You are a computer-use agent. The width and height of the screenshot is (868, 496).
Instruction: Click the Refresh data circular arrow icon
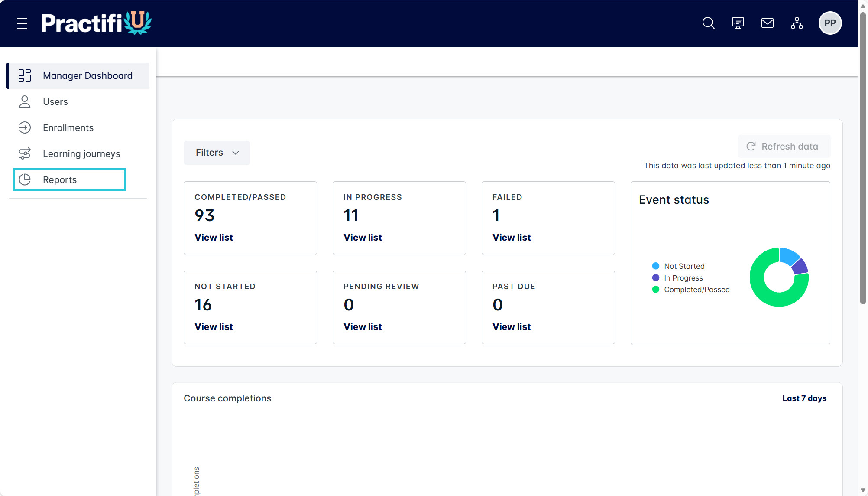[751, 147]
